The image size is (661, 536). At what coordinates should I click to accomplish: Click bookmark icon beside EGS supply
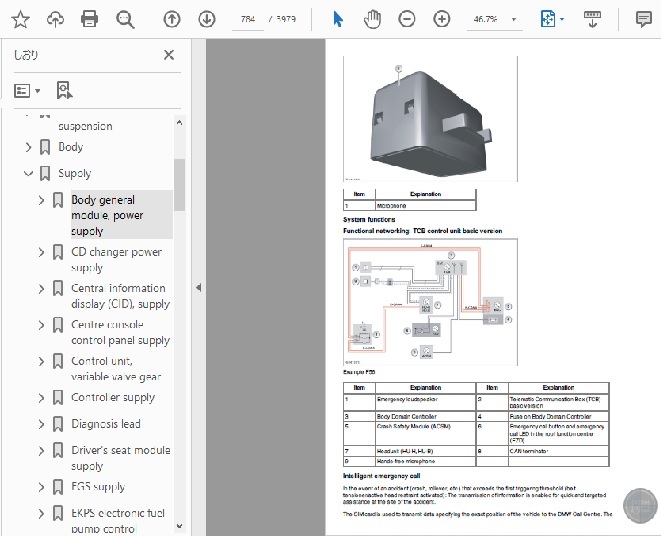pos(58,487)
